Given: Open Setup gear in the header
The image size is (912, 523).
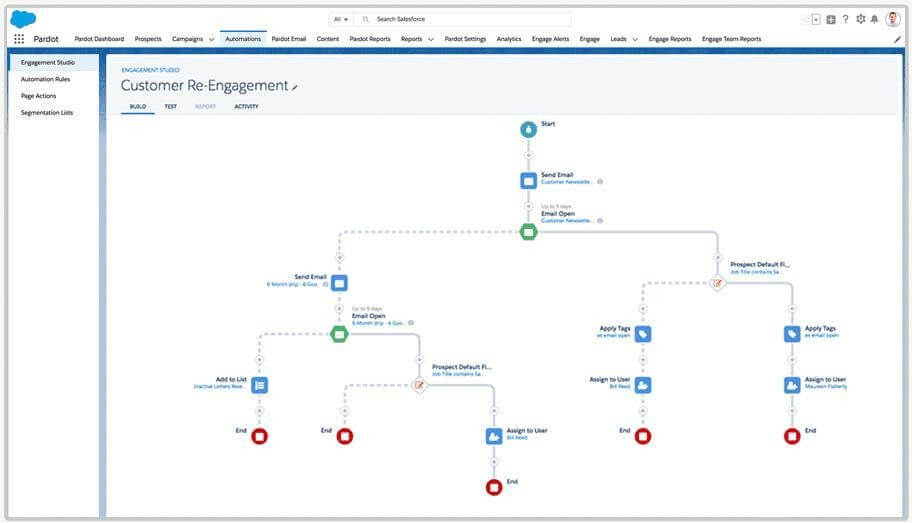Looking at the screenshot, I should pos(861,19).
